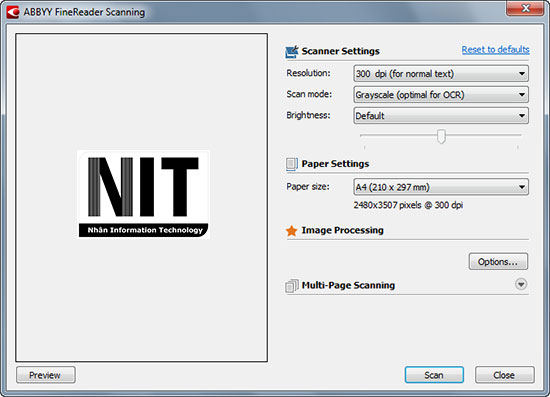Click the brightness slider handle
This screenshot has width=550, height=397.
click(441, 136)
